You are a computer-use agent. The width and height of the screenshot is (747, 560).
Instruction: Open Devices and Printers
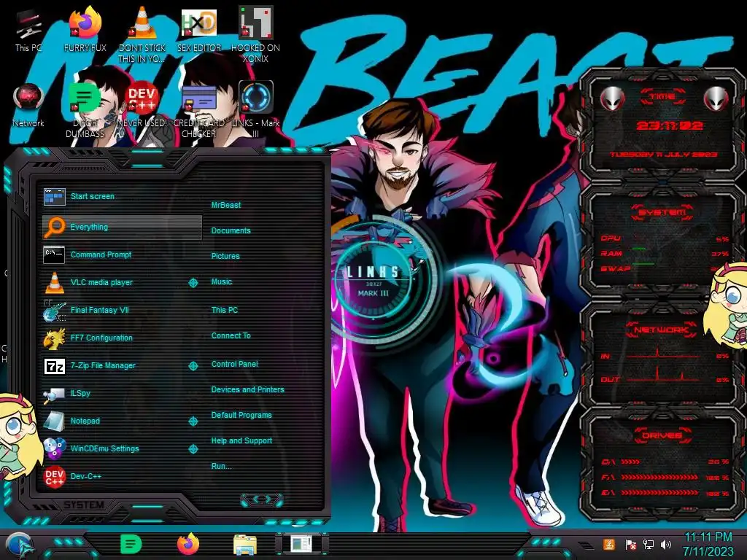[x=247, y=389]
